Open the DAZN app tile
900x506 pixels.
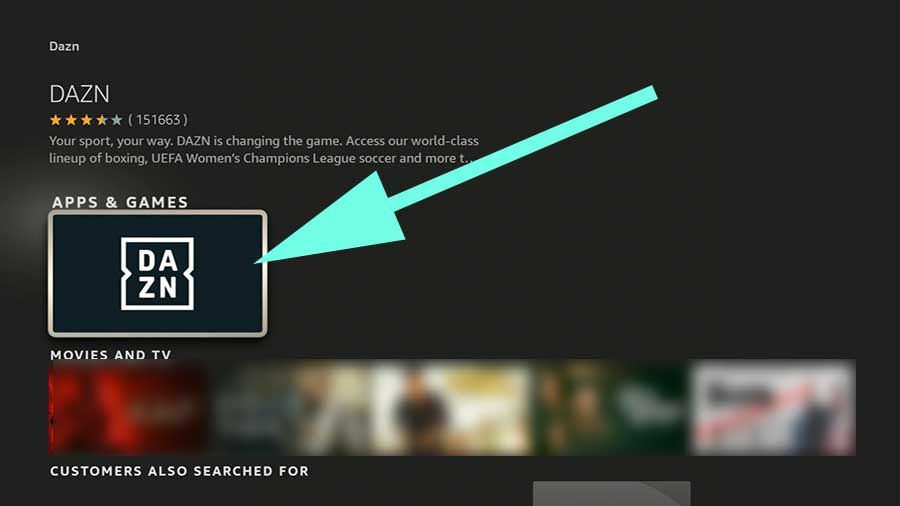(158, 273)
